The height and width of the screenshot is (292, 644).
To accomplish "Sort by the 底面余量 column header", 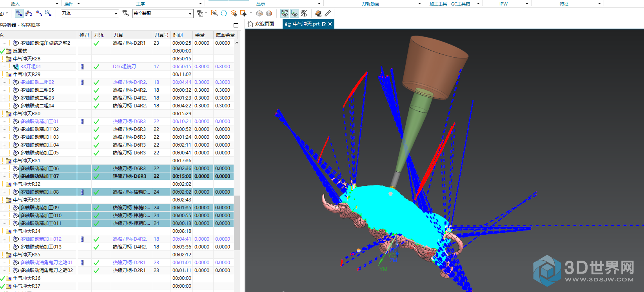I will pos(225,35).
